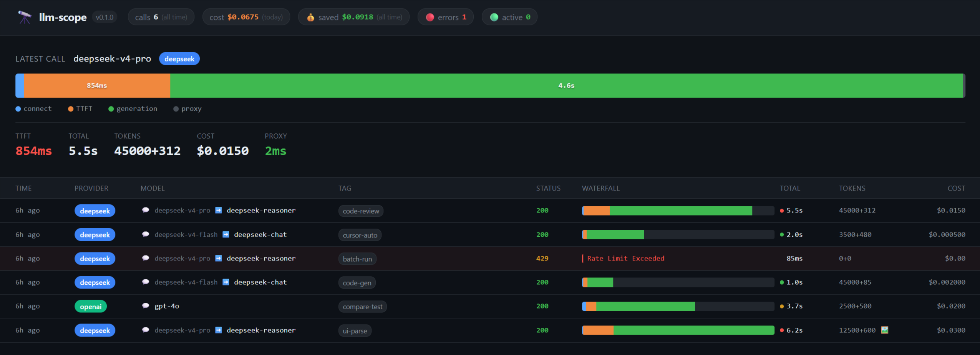Click the TIME column header

[x=23, y=188]
